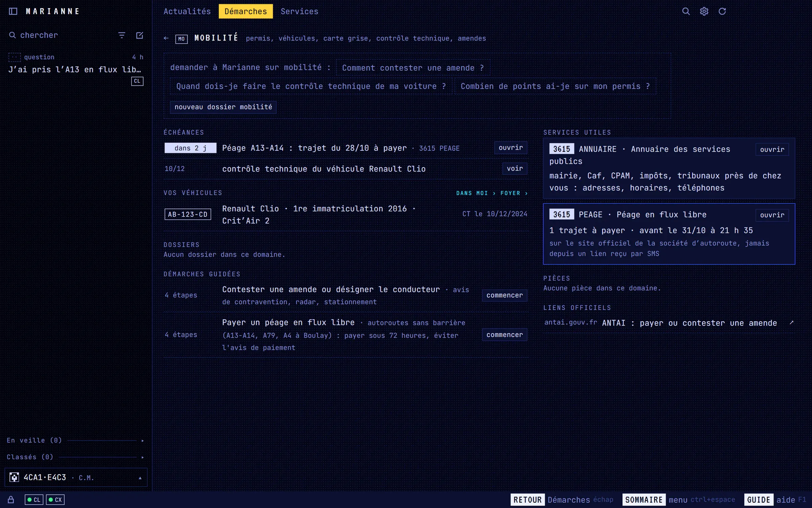The height and width of the screenshot is (508, 812).
Task: Click the lock icon in status bar
Action: 11,500
